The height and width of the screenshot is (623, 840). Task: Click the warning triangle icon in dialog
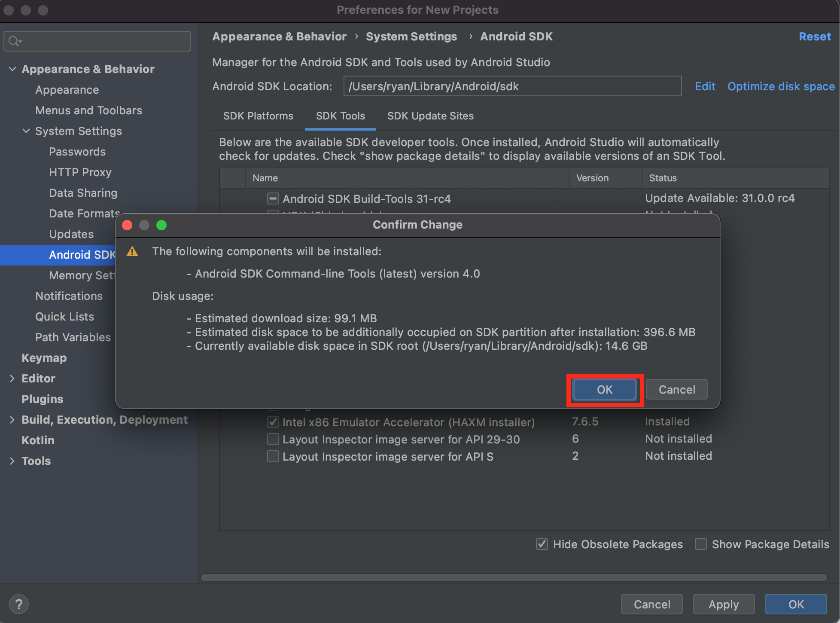click(x=132, y=251)
